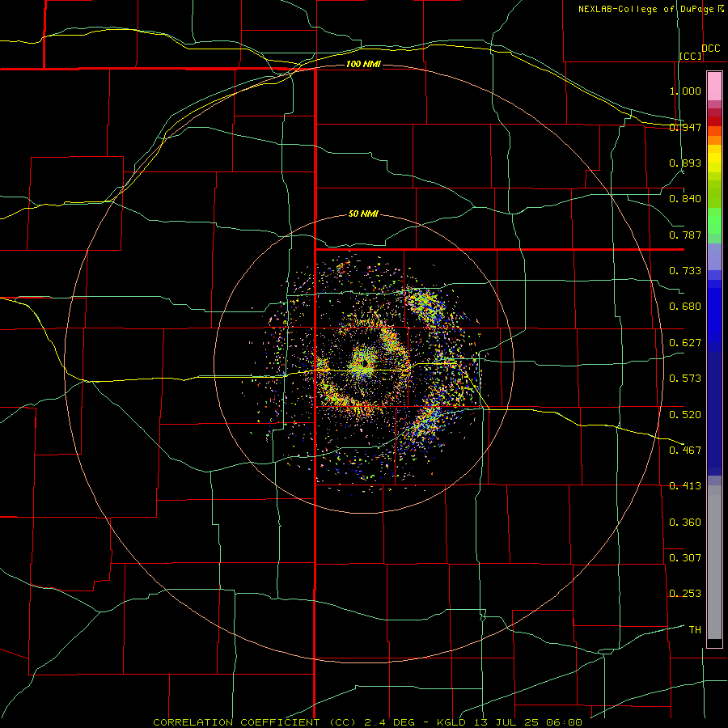
Task: Click the lavender segment of the color bar
Action: (714, 256)
